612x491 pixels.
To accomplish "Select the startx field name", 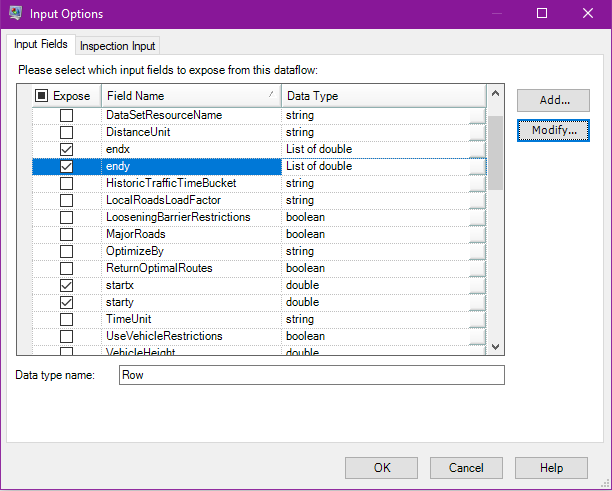I will point(120,285).
